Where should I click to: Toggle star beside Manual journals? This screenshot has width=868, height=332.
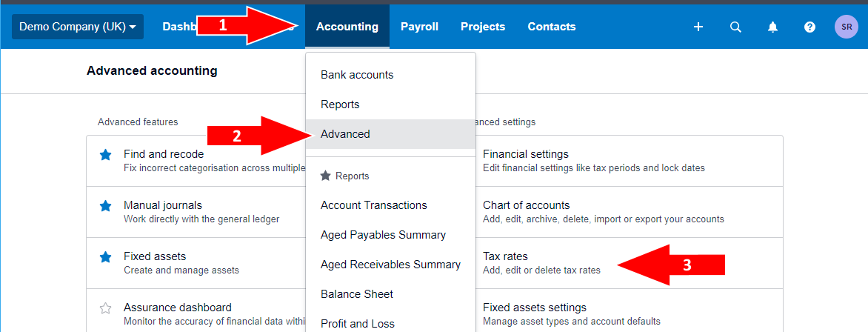point(105,206)
